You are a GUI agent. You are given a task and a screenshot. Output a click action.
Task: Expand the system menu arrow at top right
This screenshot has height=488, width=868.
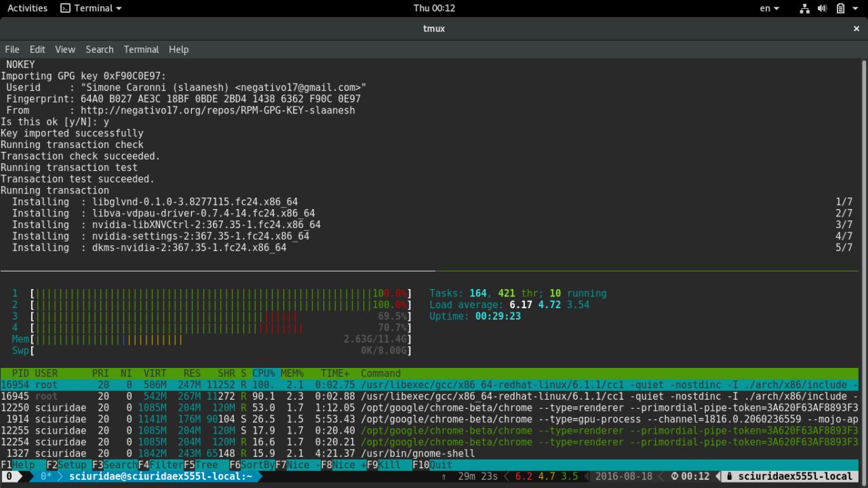(x=854, y=9)
